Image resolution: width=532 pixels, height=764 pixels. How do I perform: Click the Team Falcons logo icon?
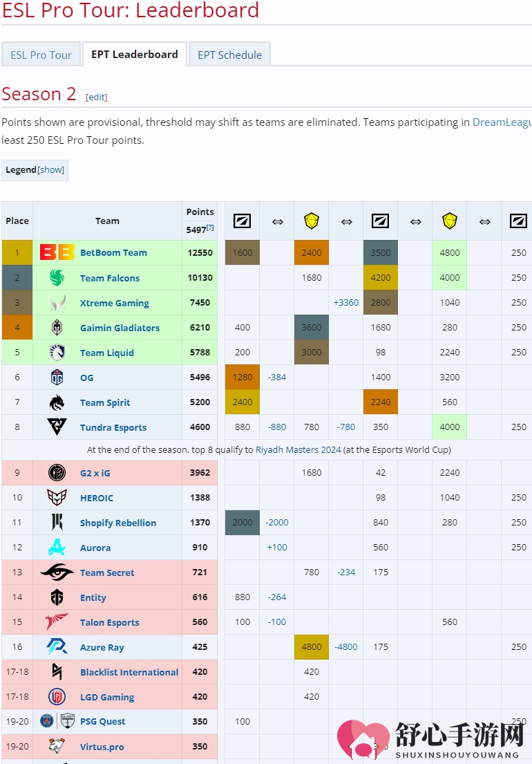pos(57,278)
